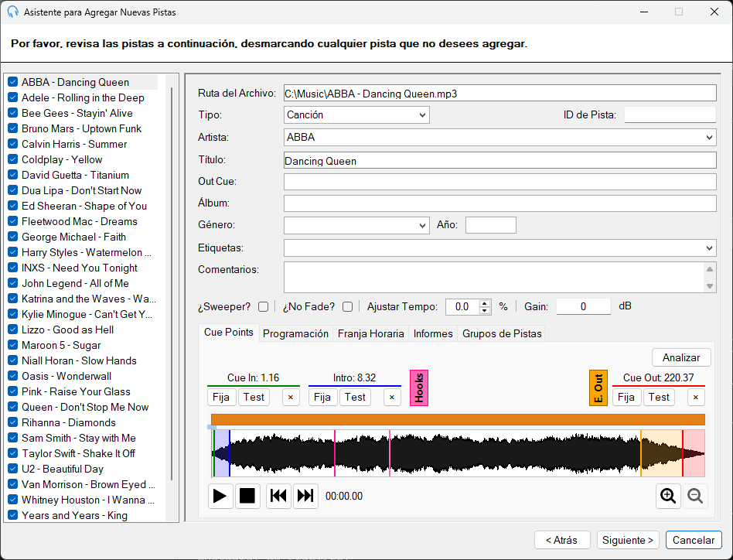The height and width of the screenshot is (560, 733).
Task: Open the pink Hooks marker button
Action: click(419, 388)
